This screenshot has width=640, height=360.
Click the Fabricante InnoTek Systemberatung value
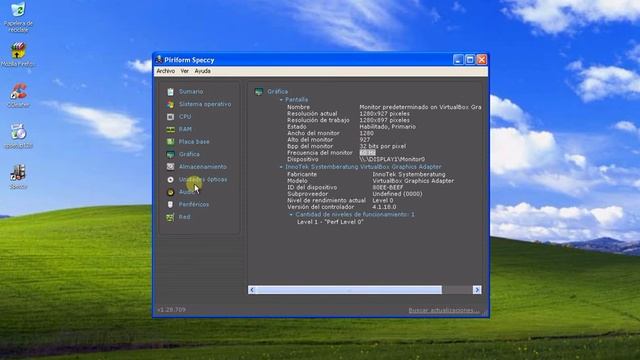click(409, 174)
